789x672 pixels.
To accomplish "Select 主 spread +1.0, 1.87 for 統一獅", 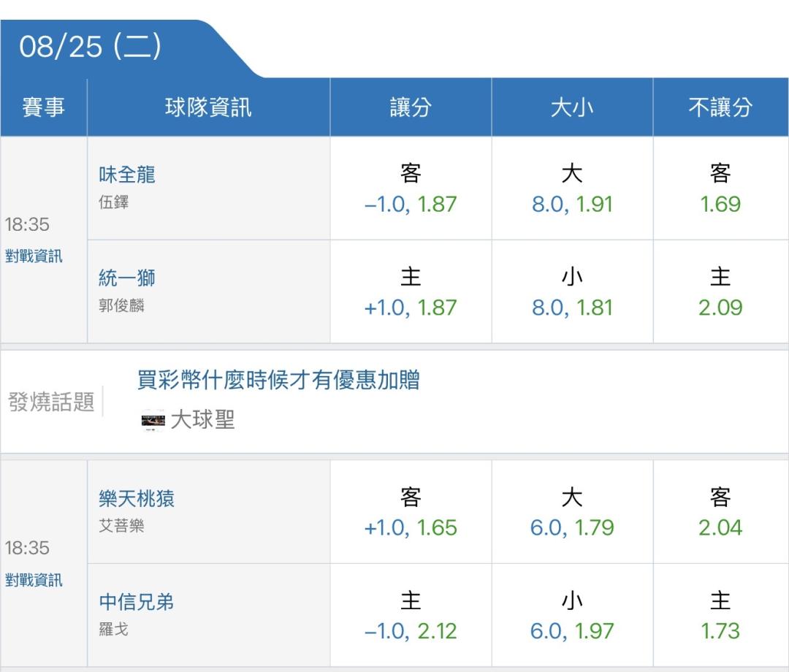I will [x=411, y=291].
